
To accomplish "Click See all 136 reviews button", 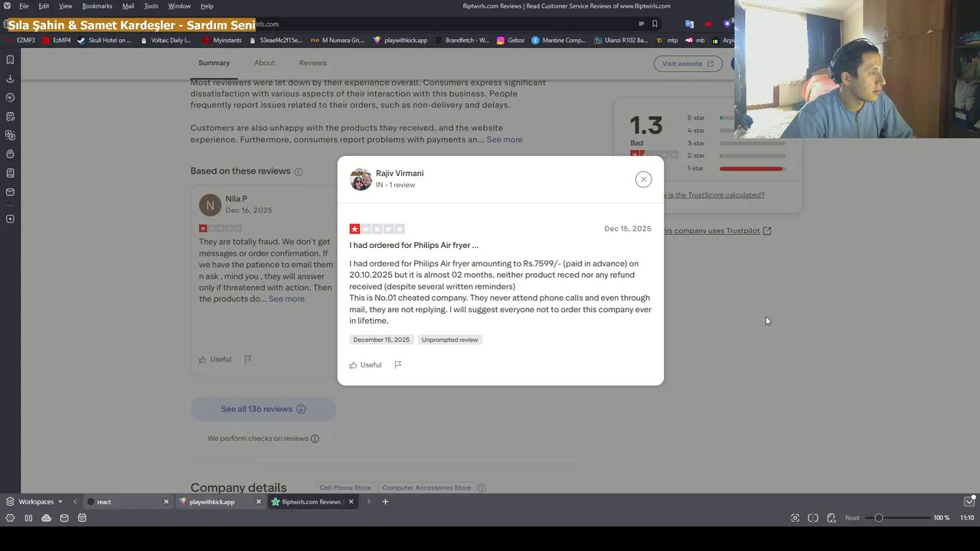I will click(x=263, y=409).
